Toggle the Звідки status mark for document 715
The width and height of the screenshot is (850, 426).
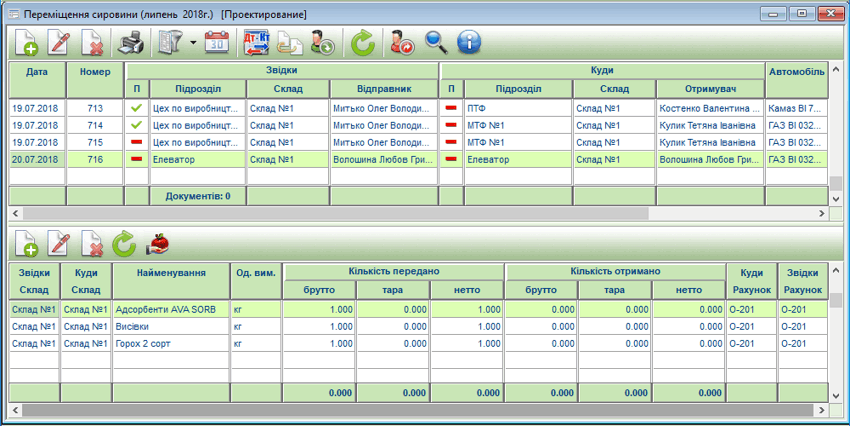pos(136,142)
